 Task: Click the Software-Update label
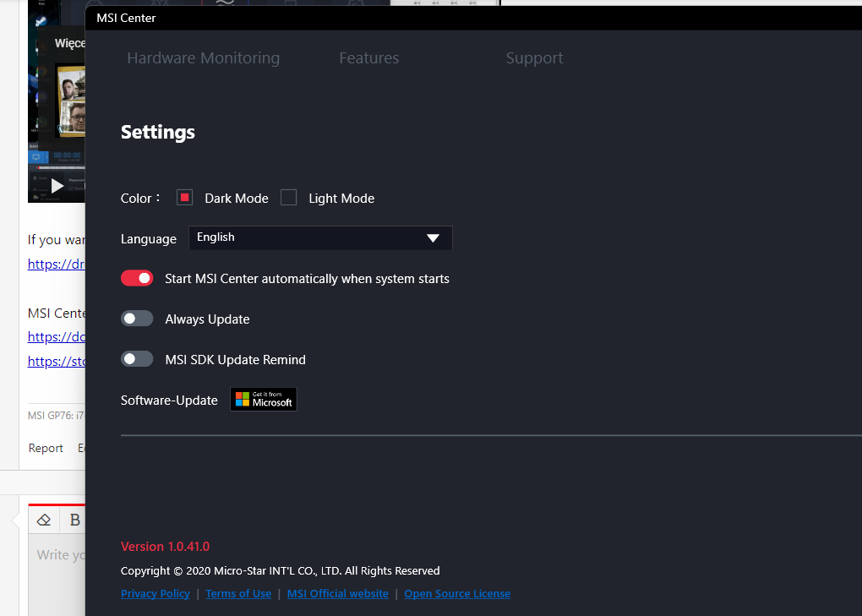[169, 400]
